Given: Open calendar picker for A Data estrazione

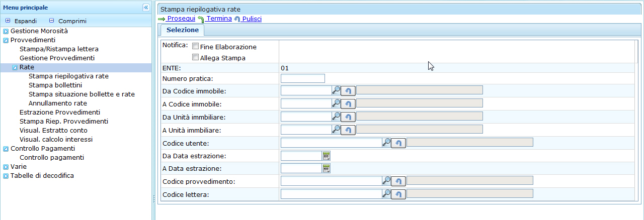Looking at the screenshot, I should pos(326,169).
